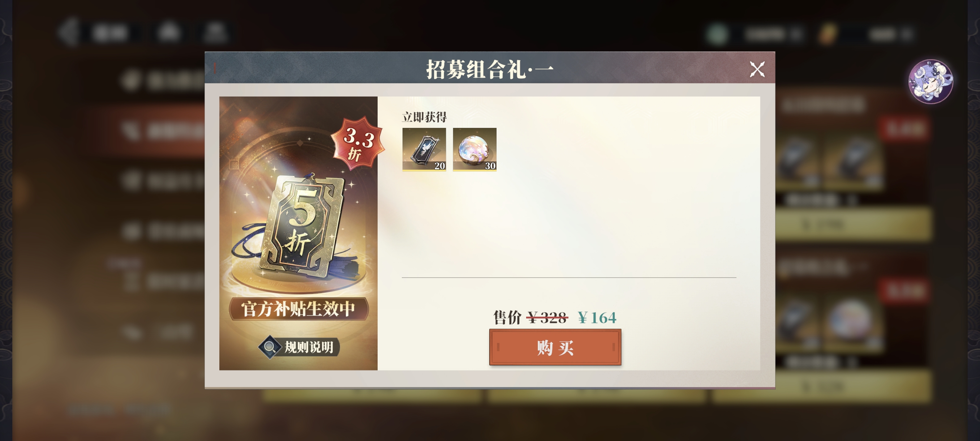Click the blurred icon right of home icon
Image resolution: width=980 pixels, height=441 pixels.
(215, 32)
